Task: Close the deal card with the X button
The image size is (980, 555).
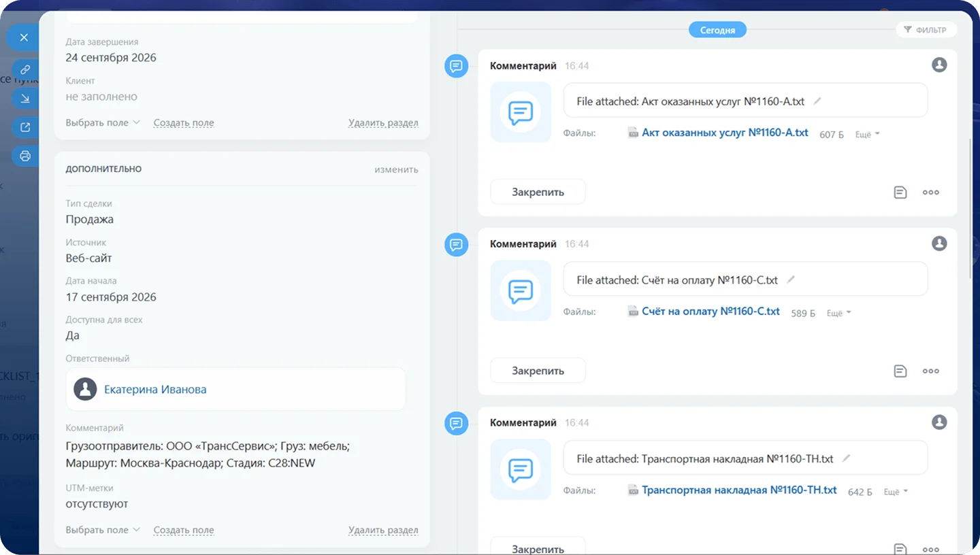Action: point(24,37)
